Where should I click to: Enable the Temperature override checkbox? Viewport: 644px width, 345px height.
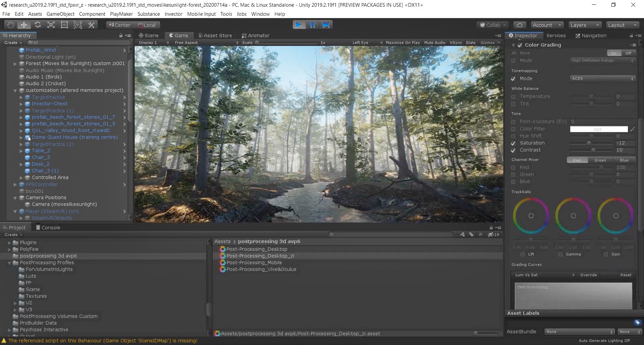(x=513, y=97)
